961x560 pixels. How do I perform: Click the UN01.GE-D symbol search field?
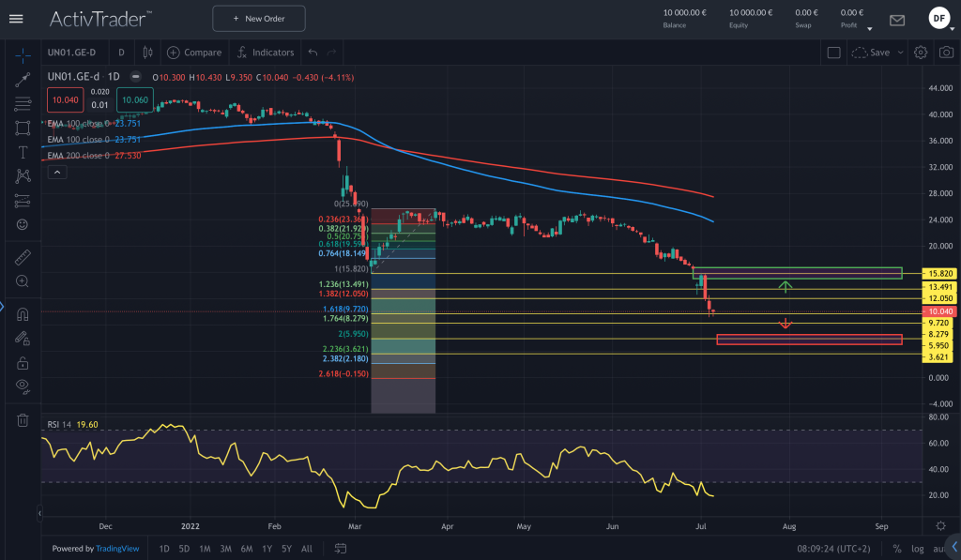tap(73, 53)
